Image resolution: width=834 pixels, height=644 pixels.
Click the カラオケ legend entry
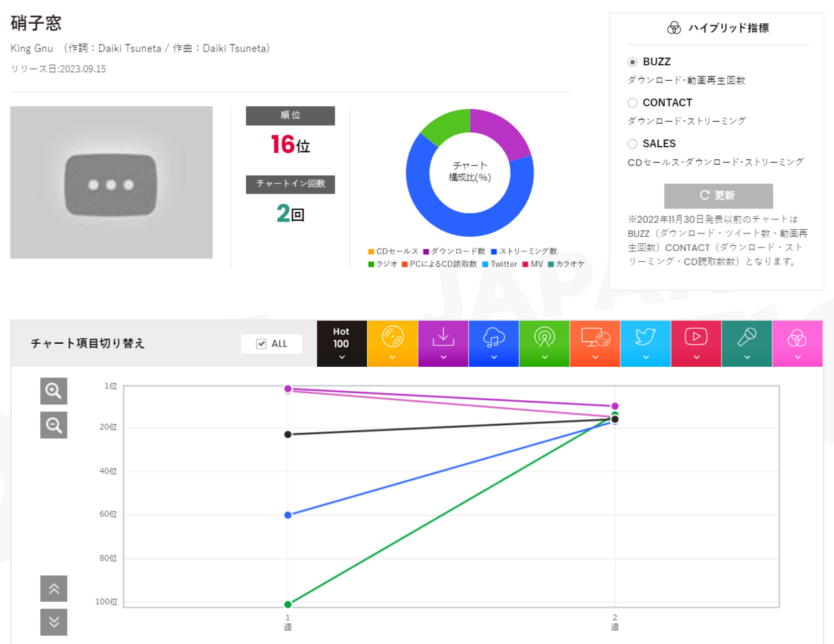[x=566, y=264]
